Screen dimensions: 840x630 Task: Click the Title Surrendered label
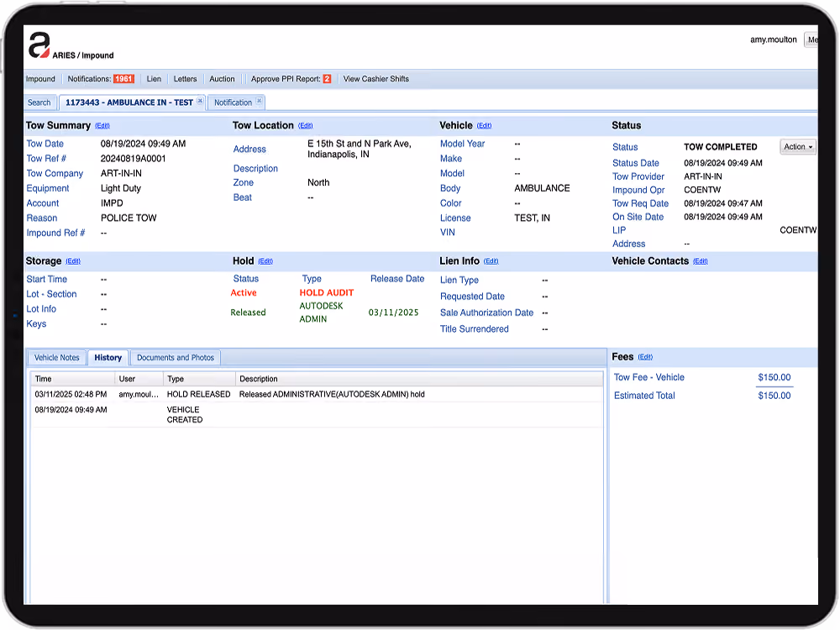(x=474, y=329)
